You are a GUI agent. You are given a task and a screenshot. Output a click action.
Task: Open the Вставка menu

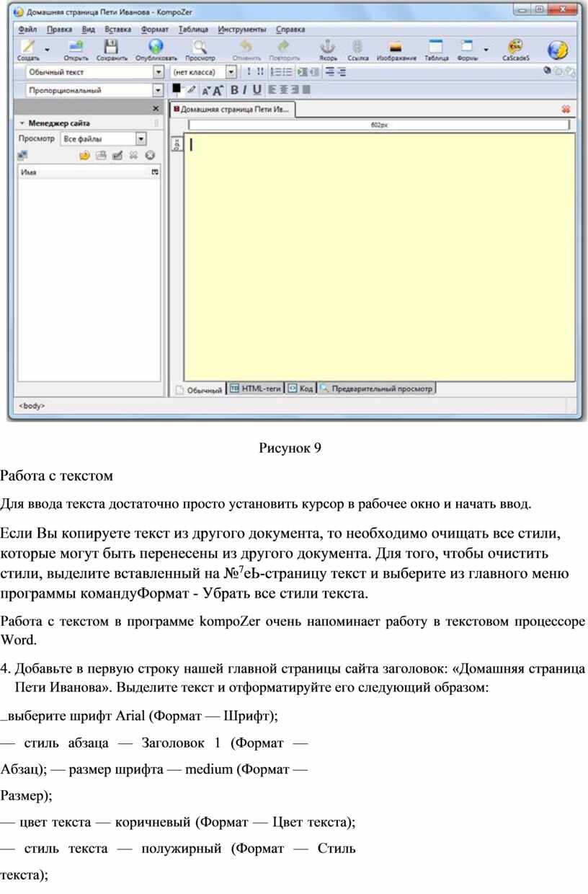(118, 30)
